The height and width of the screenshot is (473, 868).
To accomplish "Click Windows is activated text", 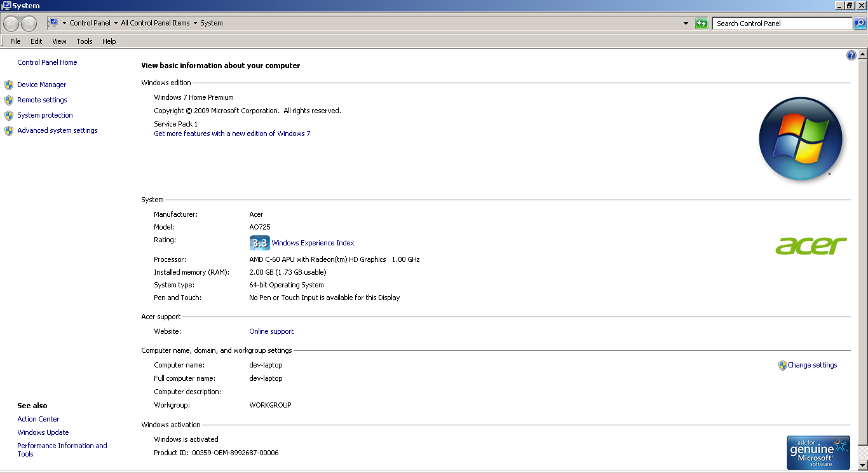I will (186, 439).
